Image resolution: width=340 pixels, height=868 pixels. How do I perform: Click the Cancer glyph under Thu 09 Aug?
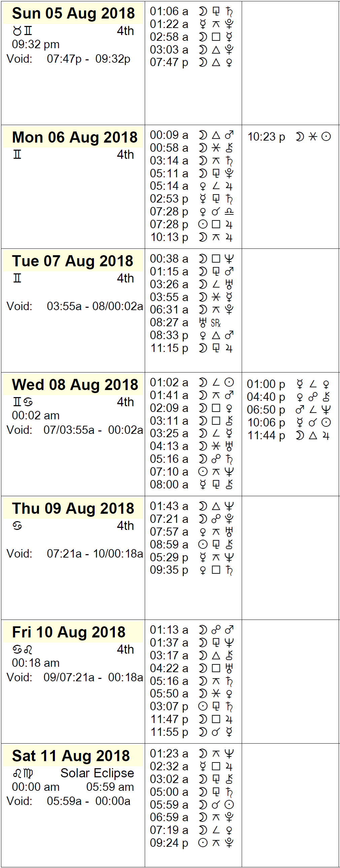(x=18, y=526)
